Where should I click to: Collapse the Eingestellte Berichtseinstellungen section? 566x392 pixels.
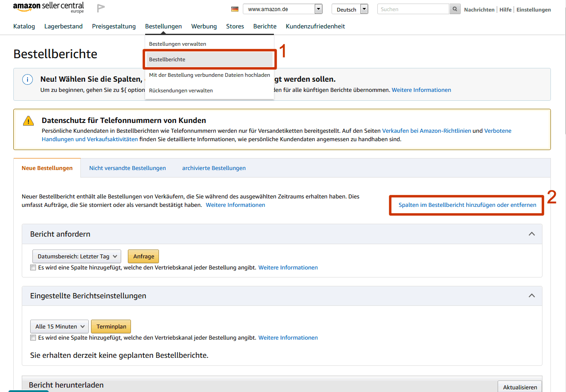531,296
